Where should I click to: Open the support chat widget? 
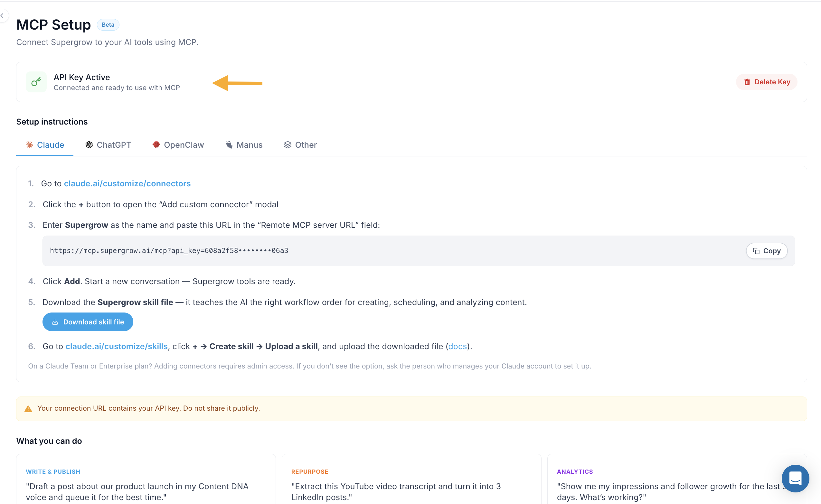pyautogui.click(x=795, y=478)
